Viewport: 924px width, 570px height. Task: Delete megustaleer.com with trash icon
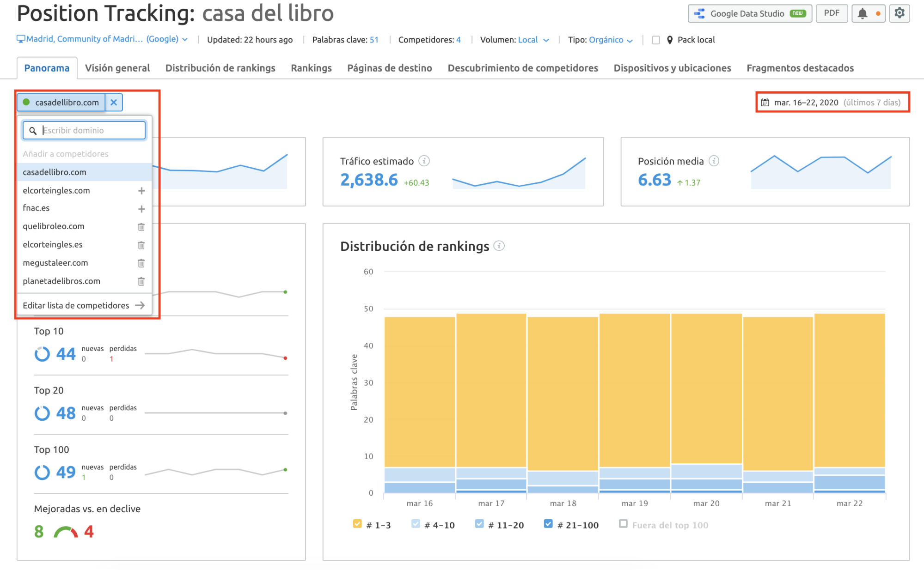click(x=141, y=263)
